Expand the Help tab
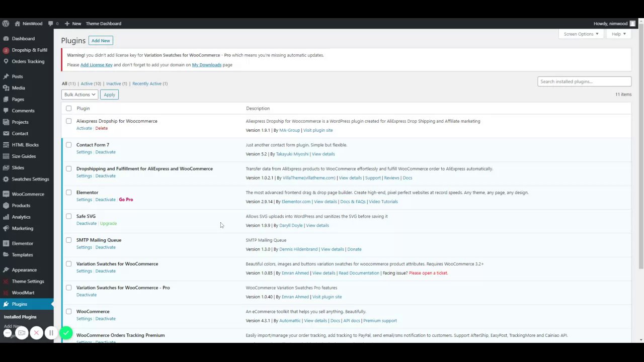644x362 pixels. click(618, 34)
